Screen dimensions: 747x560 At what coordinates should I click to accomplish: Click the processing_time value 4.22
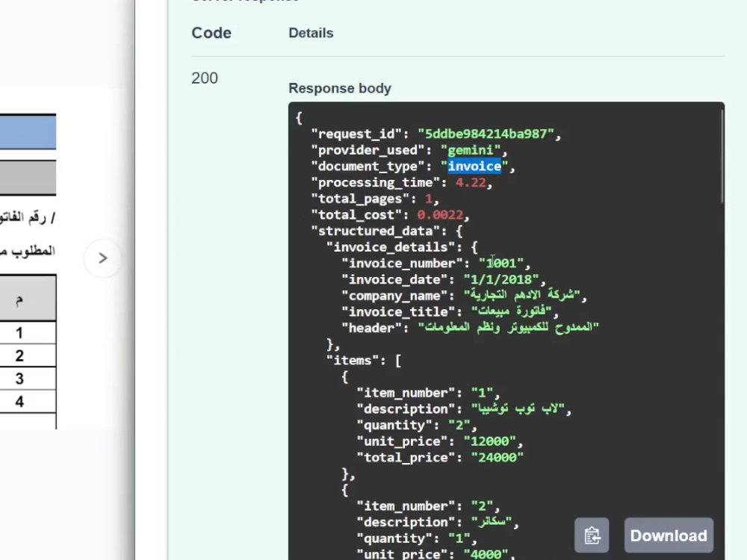tap(471, 183)
